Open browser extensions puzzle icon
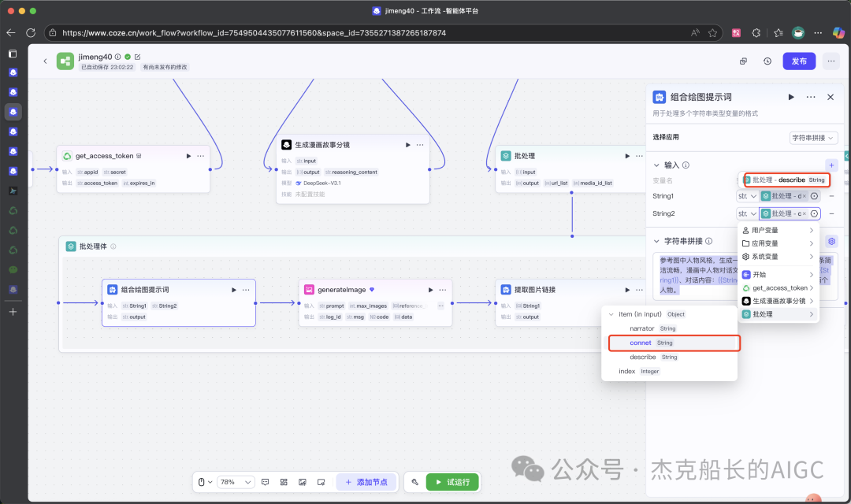This screenshot has height=504, width=851. 756,33
